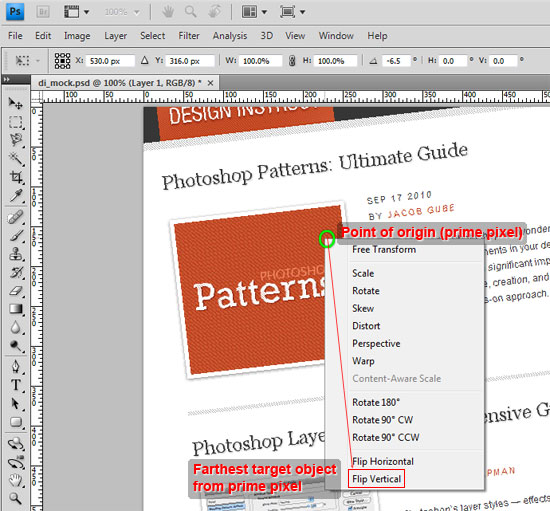Select the Type tool
Image resolution: width=550 pixels, height=511 pixels.
tap(16, 385)
